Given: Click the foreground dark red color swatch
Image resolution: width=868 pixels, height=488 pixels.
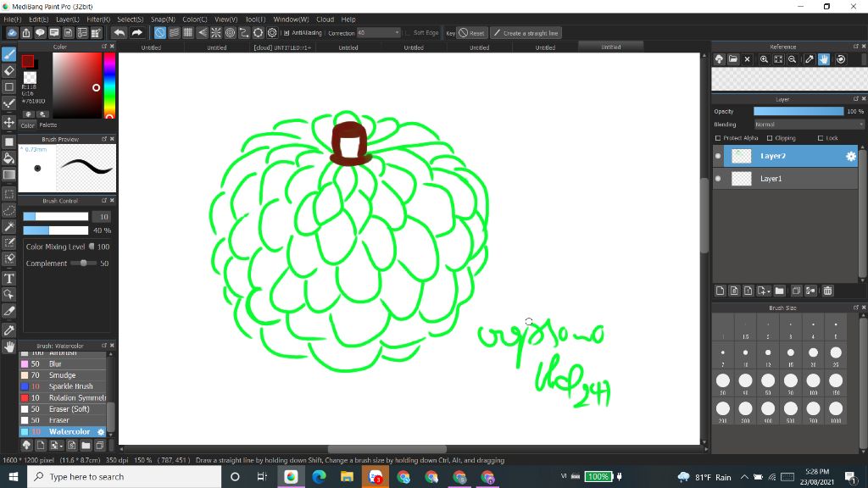Looking at the screenshot, I should coord(28,61).
